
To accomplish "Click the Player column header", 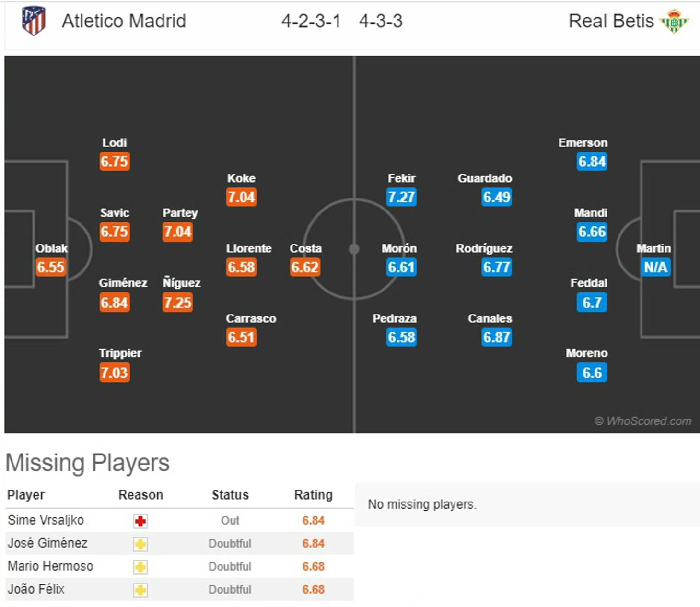I will [26, 495].
